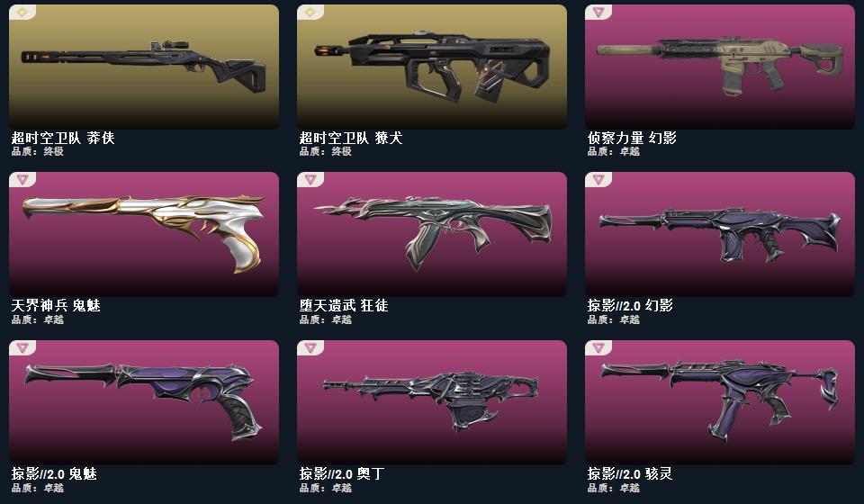Viewport: 864px width, 504px height.
Task: Click the gold diamond badge on 超时空卫队 獠犬 card
Action: tap(310, 12)
